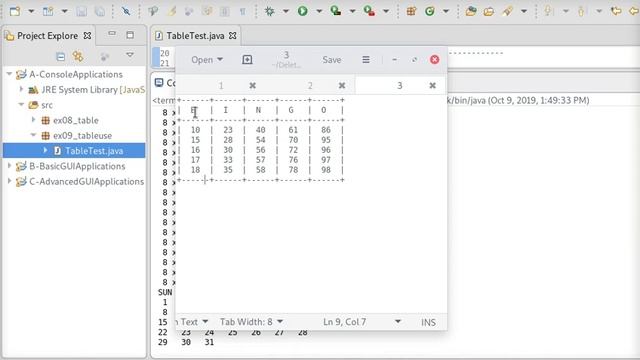Click the Last Edit Location arrow icon
The height and width of the screenshot is (360, 640).
click(616, 11)
